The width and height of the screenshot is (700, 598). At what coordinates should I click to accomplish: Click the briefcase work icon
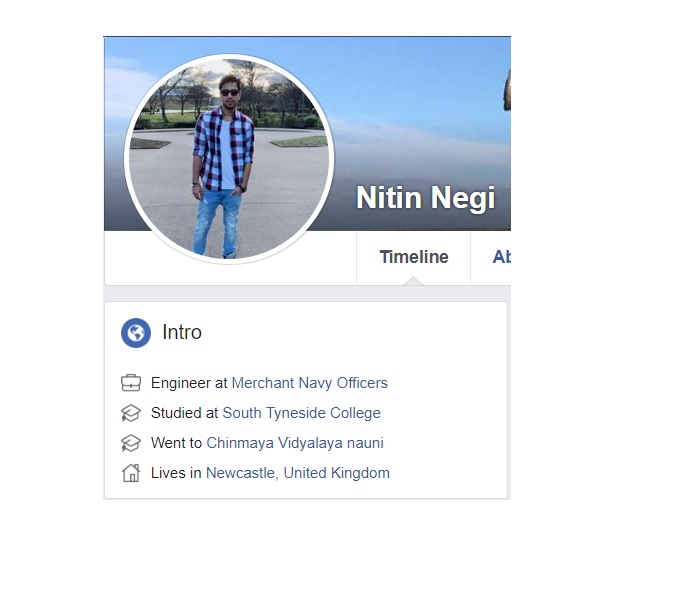[131, 383]
